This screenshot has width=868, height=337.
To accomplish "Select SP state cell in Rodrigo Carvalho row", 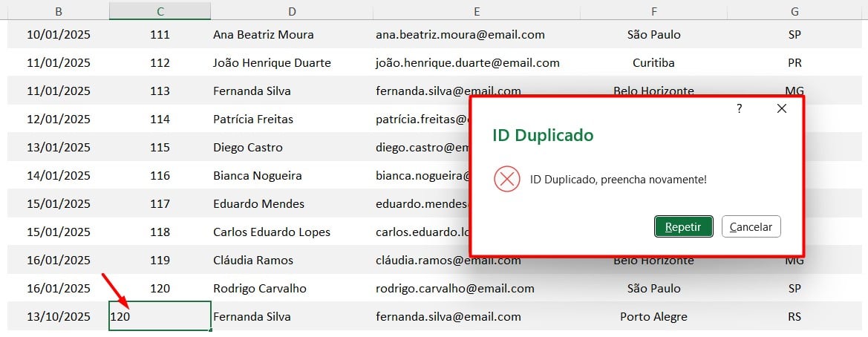I will pos(795,288).
